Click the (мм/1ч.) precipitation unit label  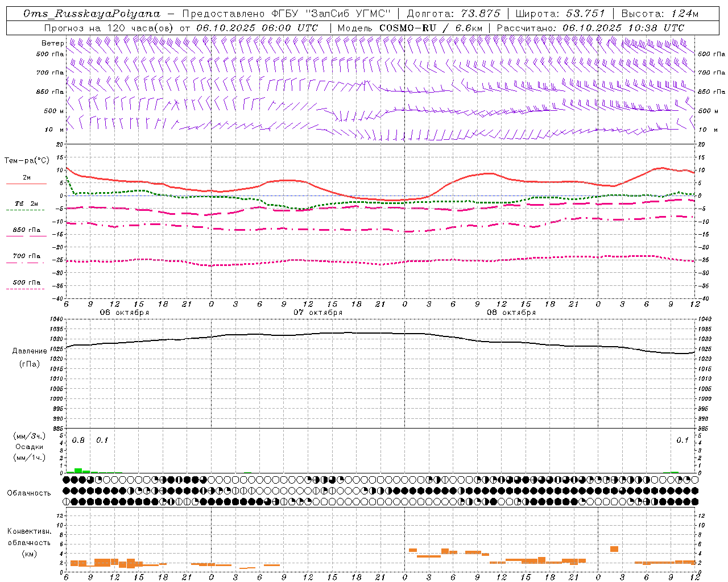[29, 458]
